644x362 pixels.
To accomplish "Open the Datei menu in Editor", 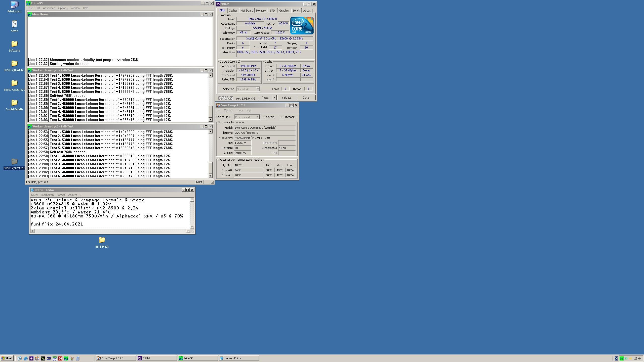I will (x=34, y=195).
